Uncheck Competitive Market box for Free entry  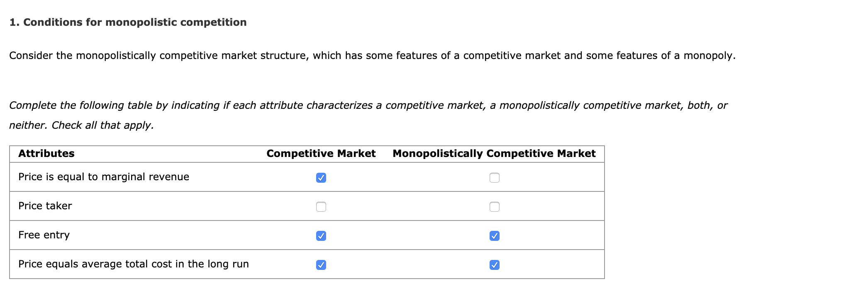tap(322, 235)
